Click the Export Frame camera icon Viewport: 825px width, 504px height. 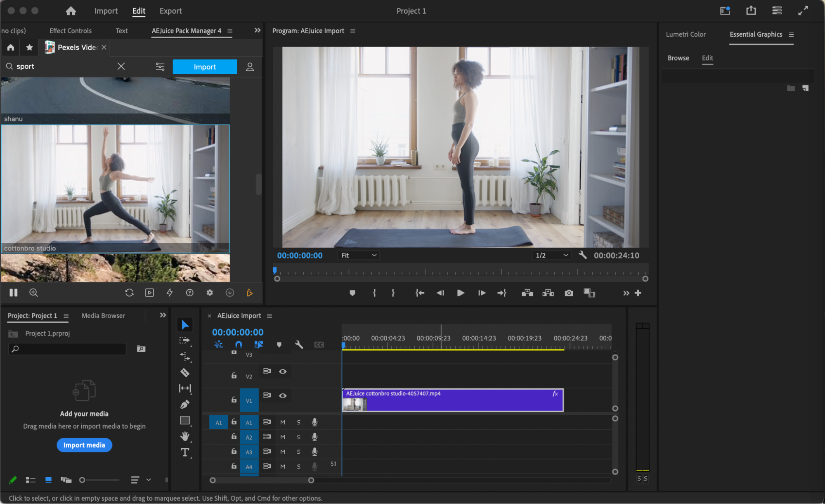[569, 293]
